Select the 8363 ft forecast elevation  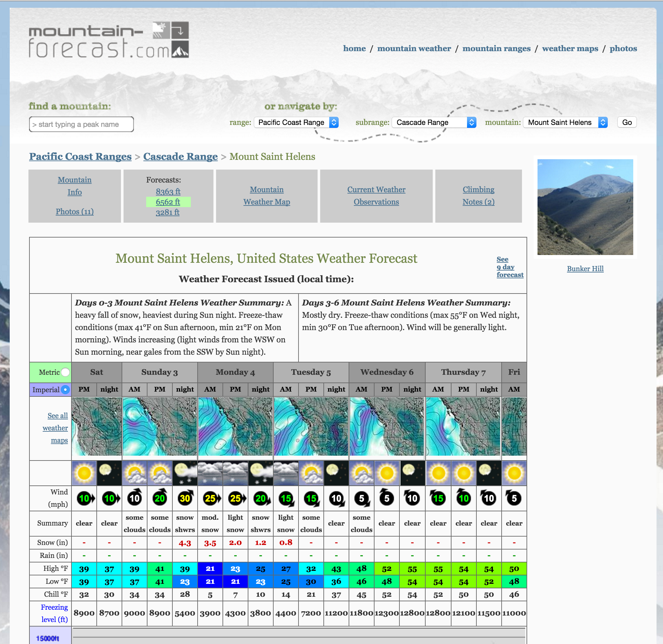tap(168, 191)
